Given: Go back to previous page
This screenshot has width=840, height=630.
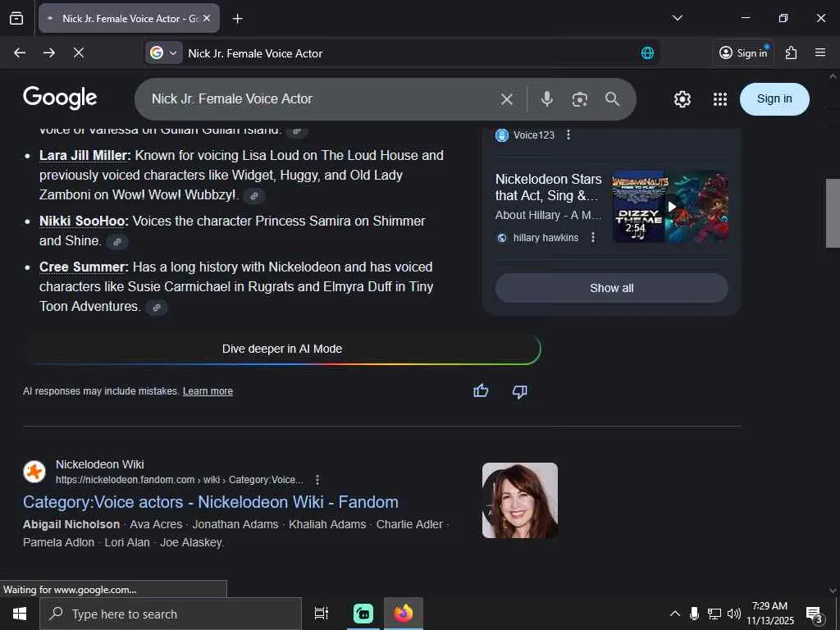Looking at the screenshot, I should pyautogui.click(x=20, y=52).
